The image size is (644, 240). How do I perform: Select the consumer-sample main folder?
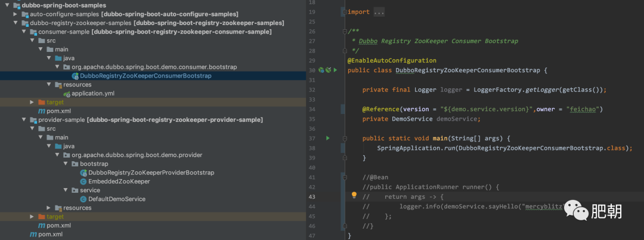[61, 50]
